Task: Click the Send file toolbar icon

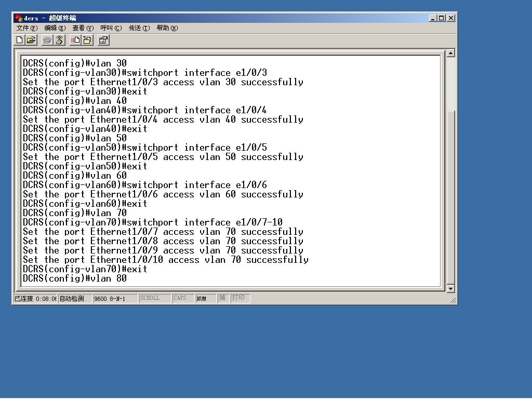Action: (x=75, y=40)
